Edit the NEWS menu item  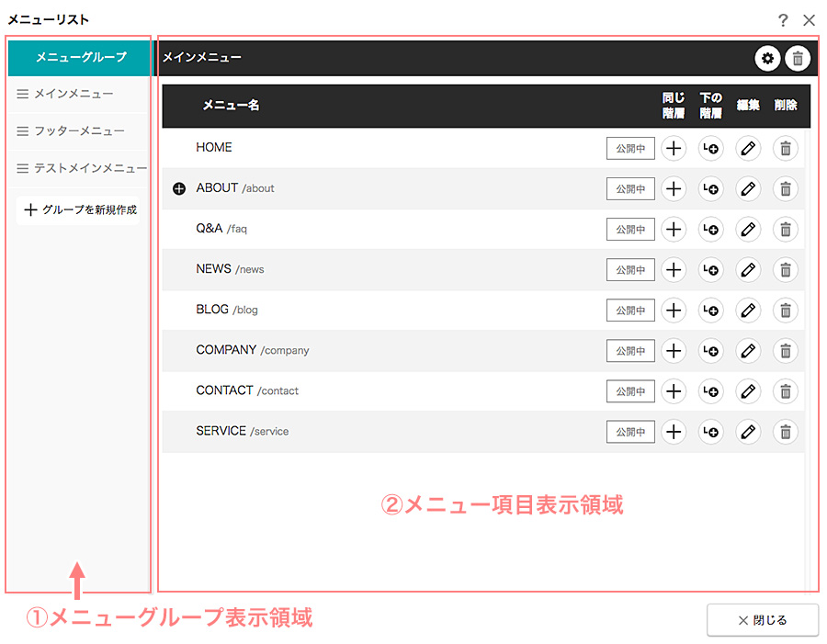point(748,270)
